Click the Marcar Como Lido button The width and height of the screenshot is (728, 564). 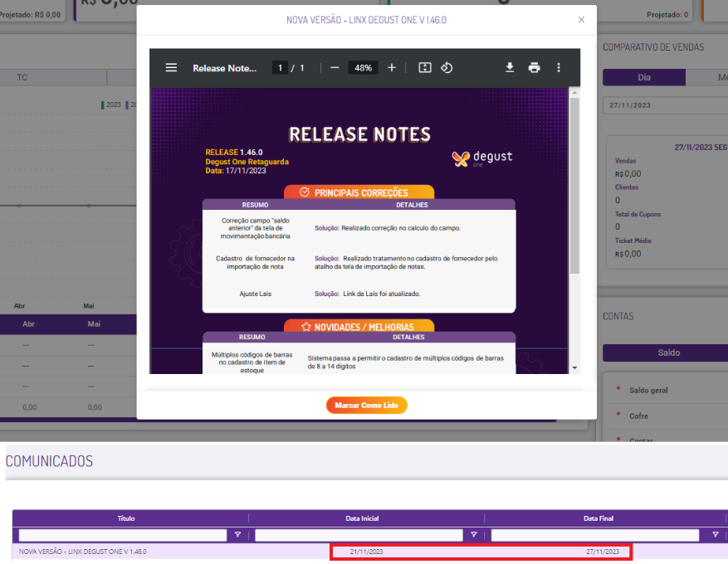pos(366,405)
